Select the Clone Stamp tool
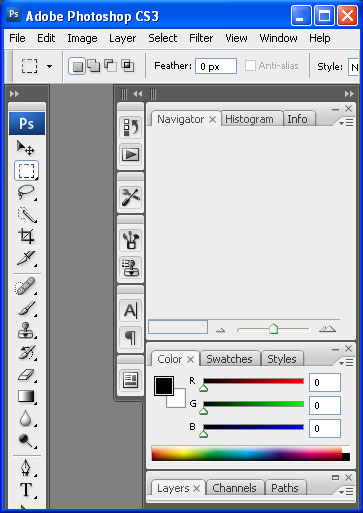 tap(26, 330)
